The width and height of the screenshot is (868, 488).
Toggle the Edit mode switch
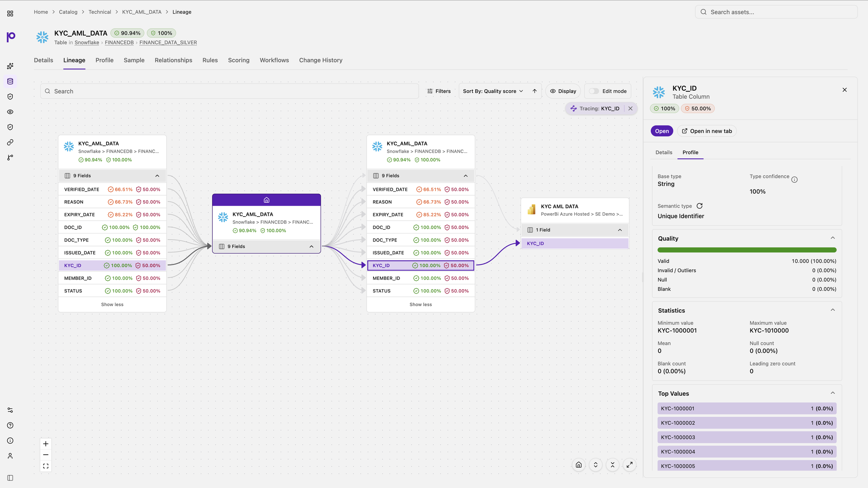click(594, 91)
